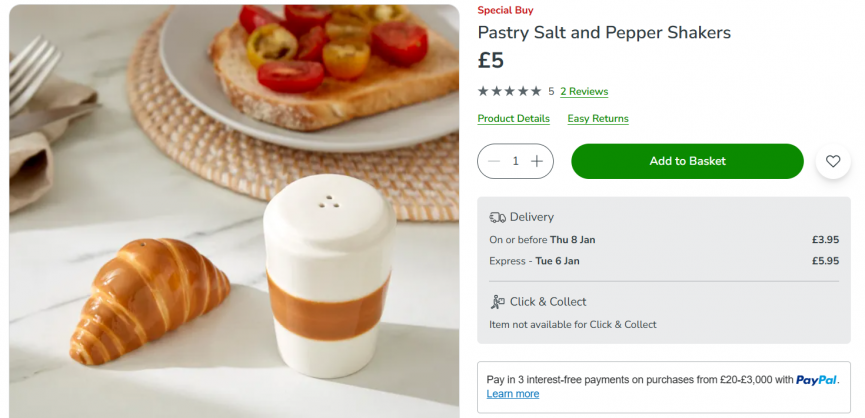Decrease quantity with the minus button

[x=494, y=161]
